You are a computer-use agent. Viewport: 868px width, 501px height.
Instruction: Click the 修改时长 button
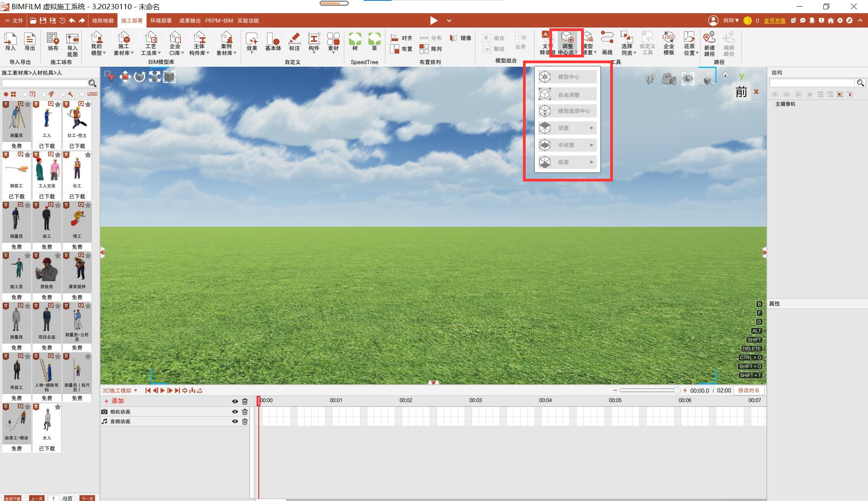point(748,390)
